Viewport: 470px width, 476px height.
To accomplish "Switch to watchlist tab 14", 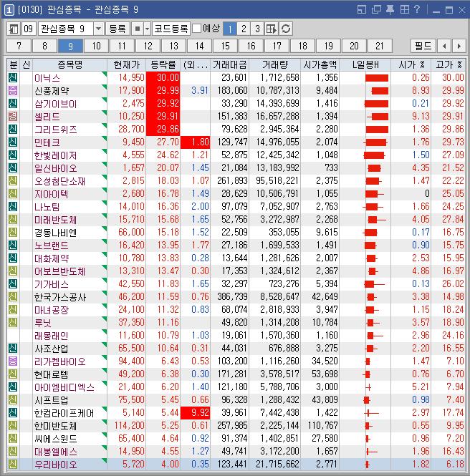I will pyautogui.click(x=199, y=46).
